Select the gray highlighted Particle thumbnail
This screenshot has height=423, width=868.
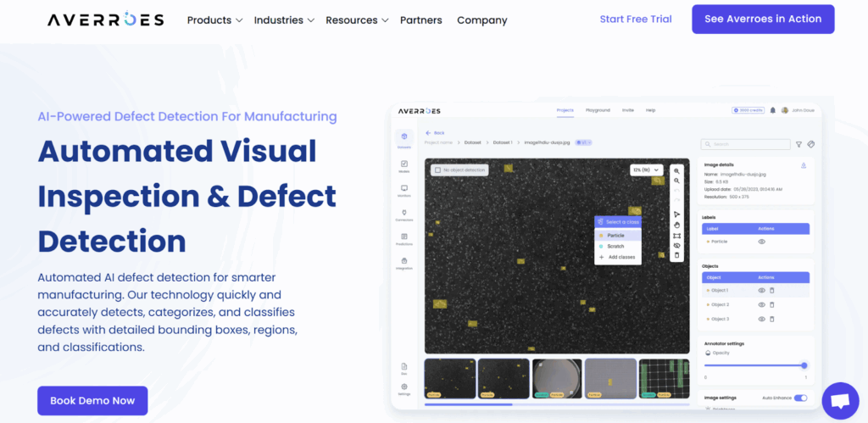[610, 379]
